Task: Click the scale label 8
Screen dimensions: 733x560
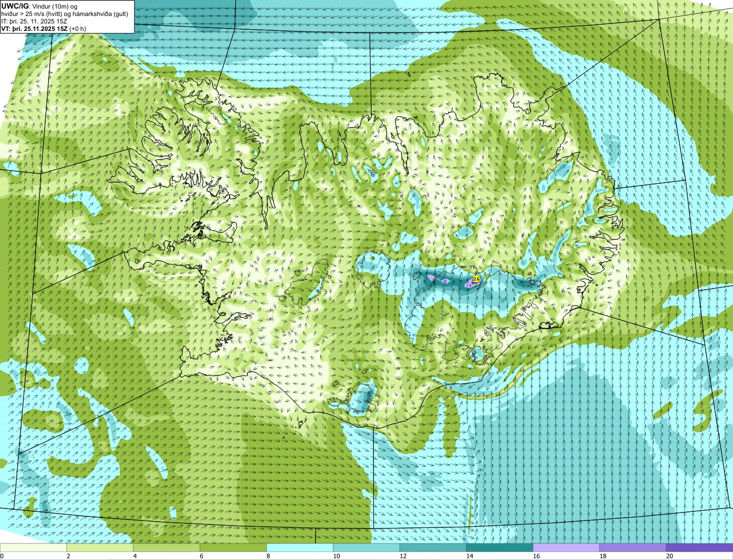Action: 267,556
